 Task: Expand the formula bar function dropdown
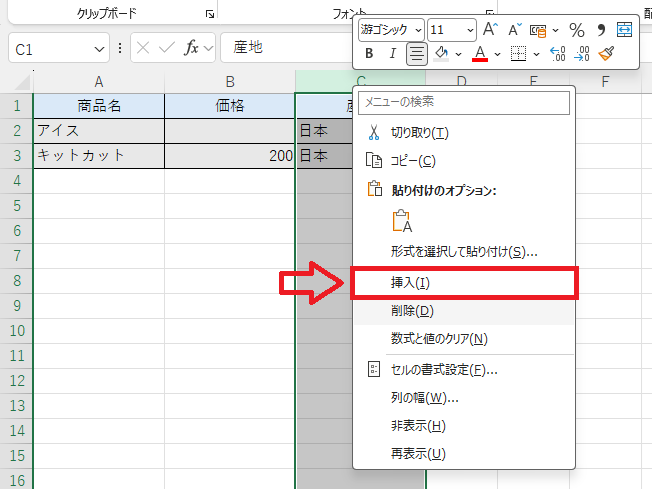point(208,48)
